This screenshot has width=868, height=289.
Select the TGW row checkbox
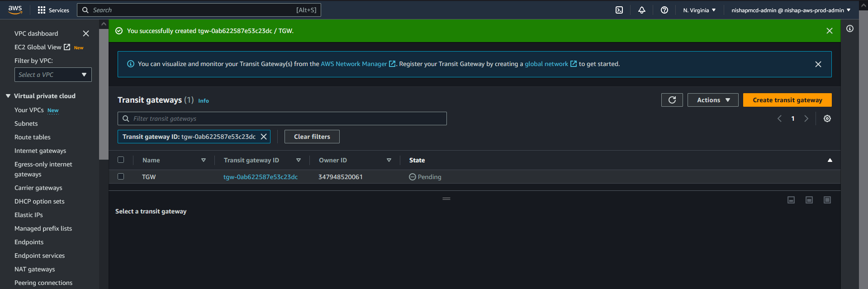click(121, 176)
